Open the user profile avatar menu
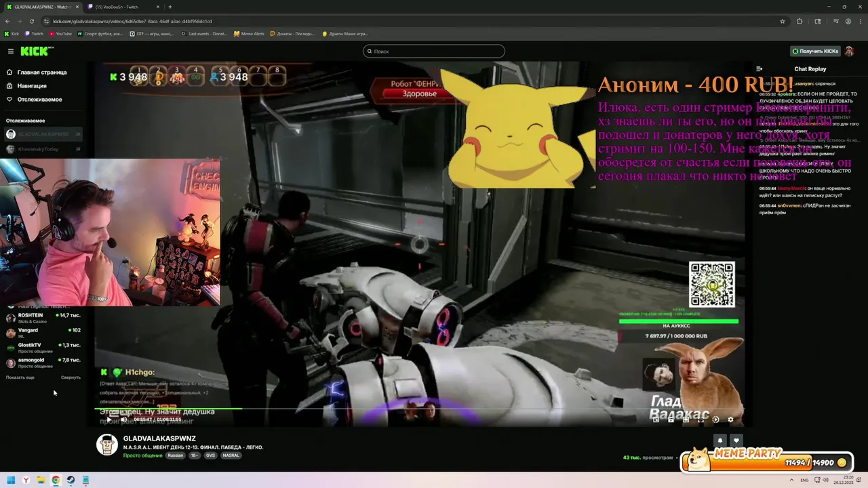868x488 pixels. pos(849,51)
